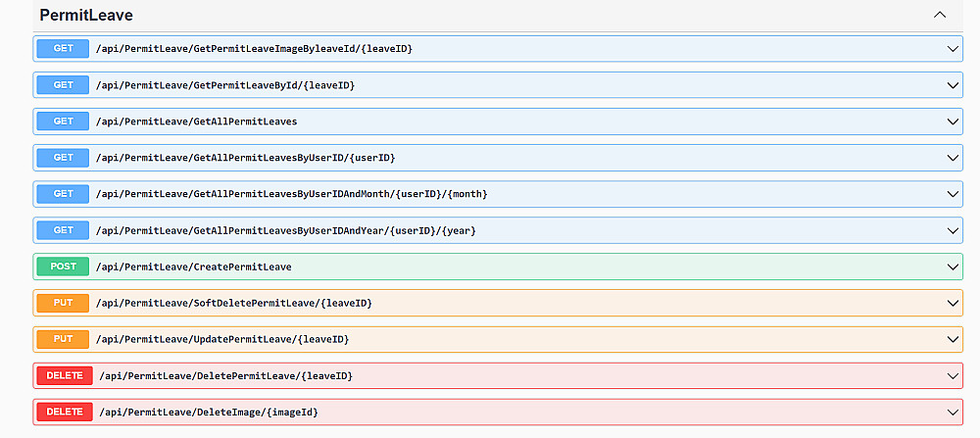Image resolution: width=980 pixels, height=438 pixels.
Task: Expand the GetPermitLeaveImageByleaveId endpoint chevron
Action: (953, 48)
